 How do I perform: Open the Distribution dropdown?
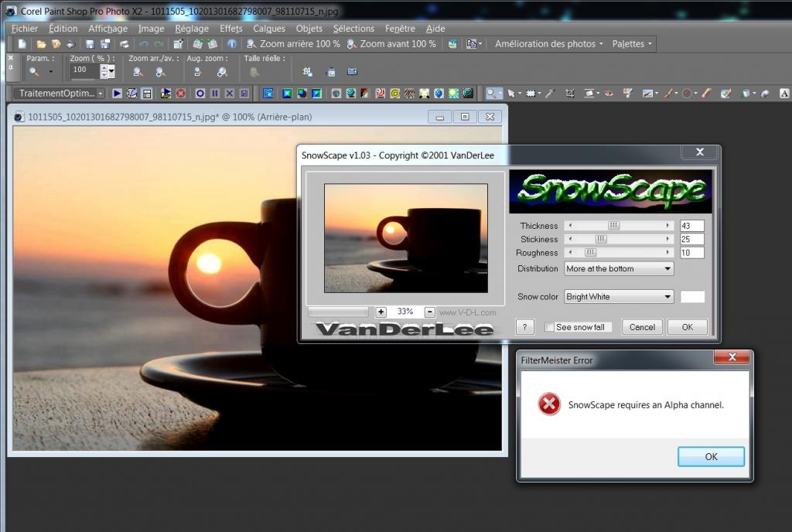tap(619, 268)
